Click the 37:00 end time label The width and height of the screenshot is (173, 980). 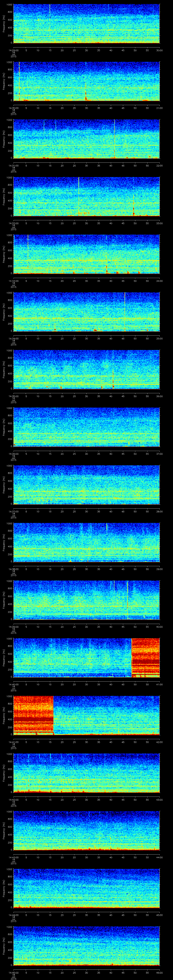pos(159,454)
